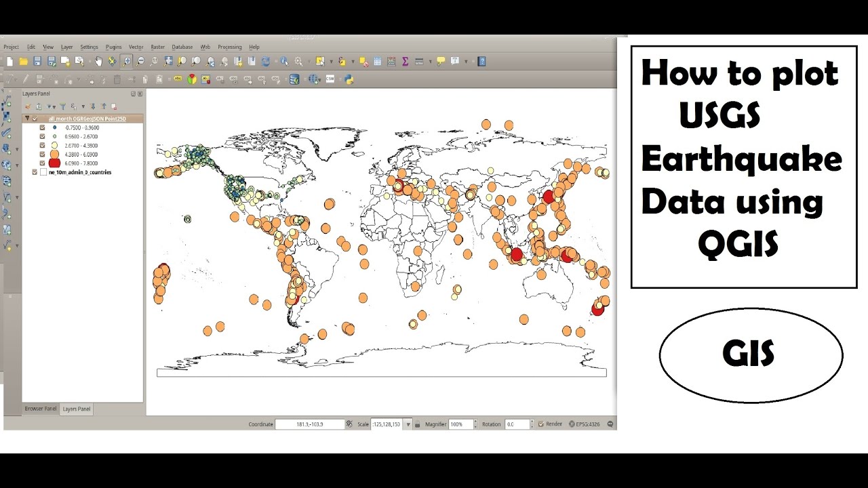This screenshot has height=488, width=868.
Task: Open the Python console icon
Action: pyautogui.click(x=349, y=79)
